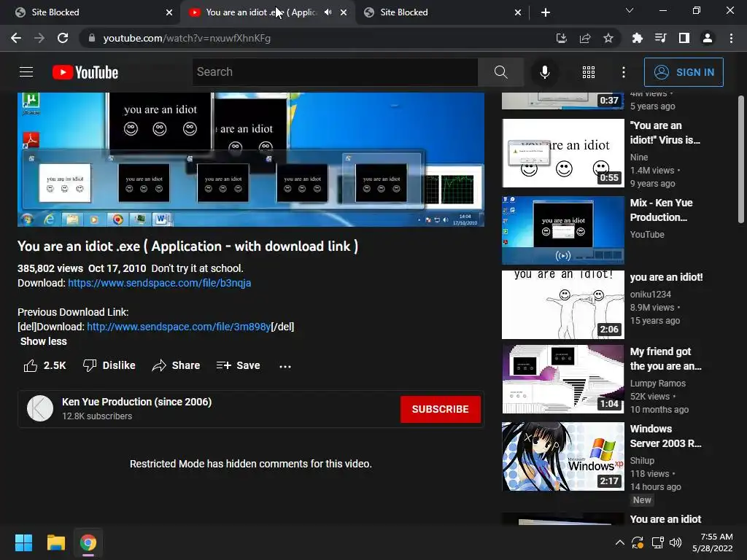Open Chrome extensions puzzle icon
This screenshot has height=560, width=747.
pyautogui.click(x=638, y=38)
